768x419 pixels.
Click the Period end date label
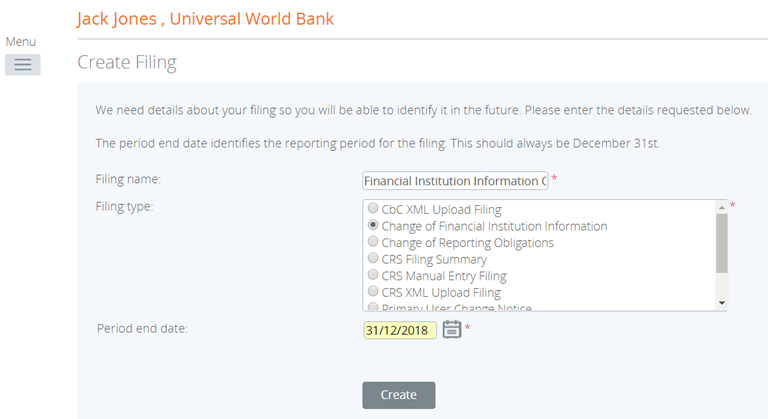tap(142, 328)
